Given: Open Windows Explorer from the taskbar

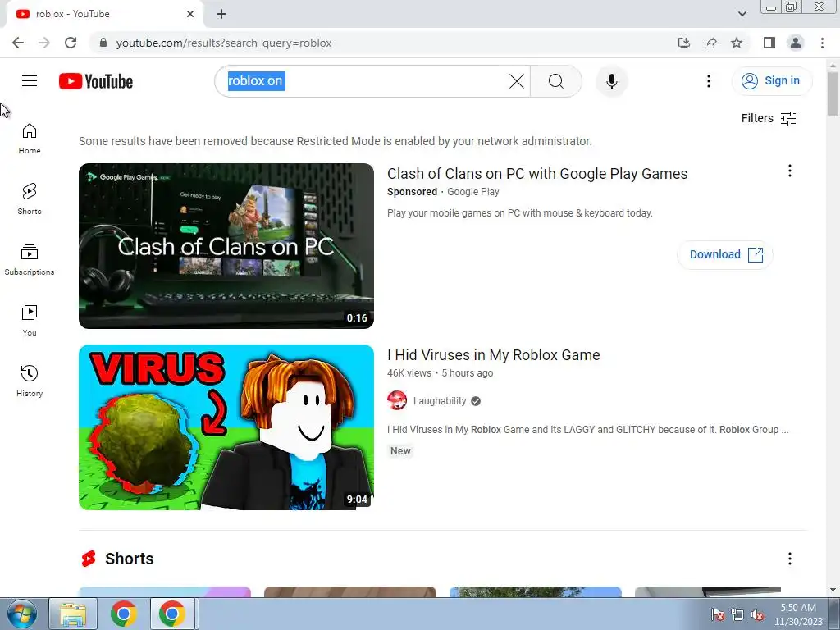Looking at the screenshot, I should pyautogui.click(x=73, y=614).
